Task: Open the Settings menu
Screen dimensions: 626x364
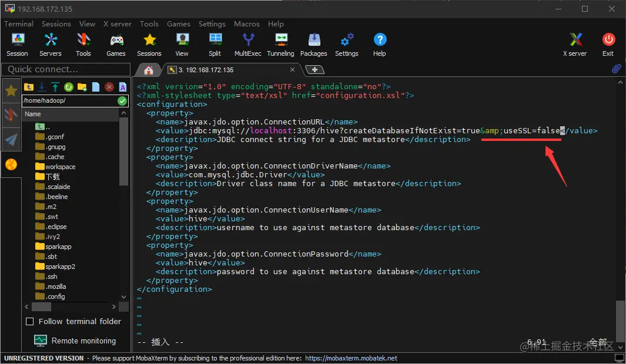Action: 212,24
